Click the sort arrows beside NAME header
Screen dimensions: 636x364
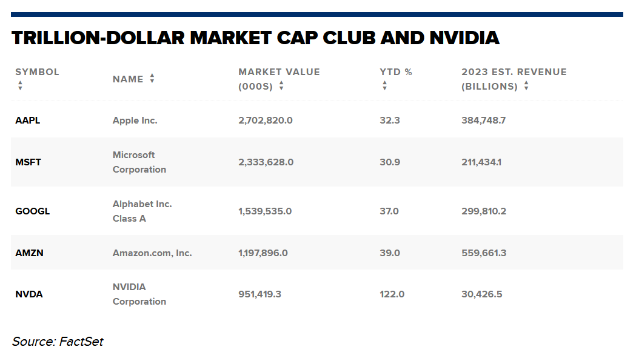pos(152,79)
